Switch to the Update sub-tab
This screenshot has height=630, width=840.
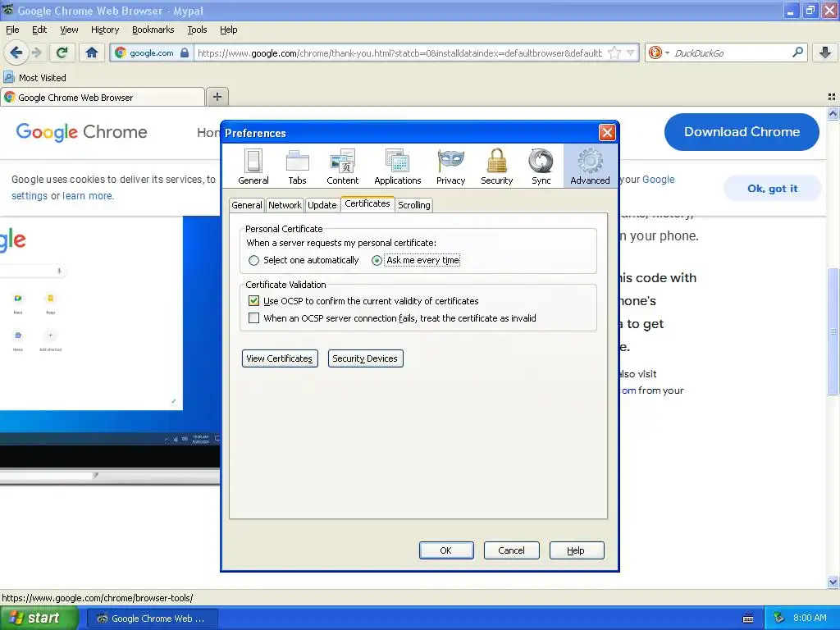[322, 205]
